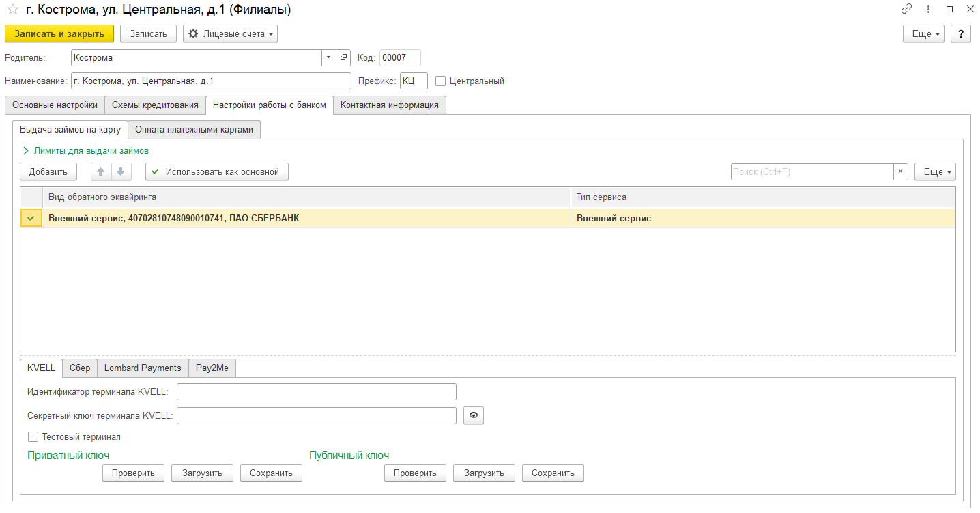Screen dimensions: 980x513
Task: Focus the Поиск (Ctrl+F) search box
Action: 812,171
